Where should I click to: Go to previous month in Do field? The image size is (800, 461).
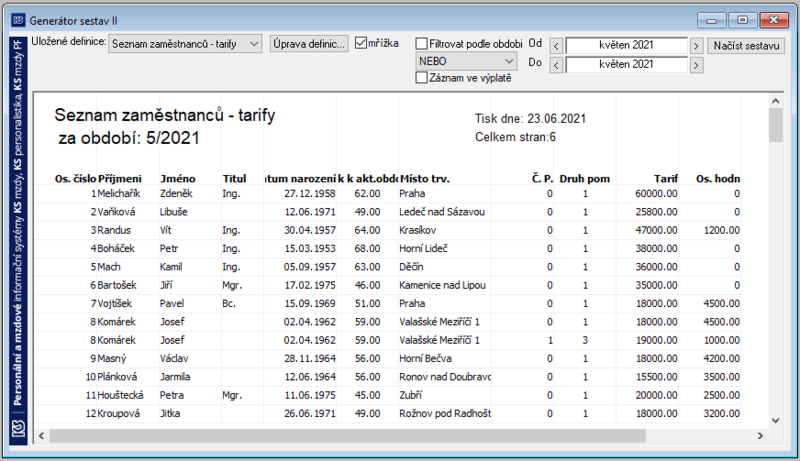click(556, 65)
